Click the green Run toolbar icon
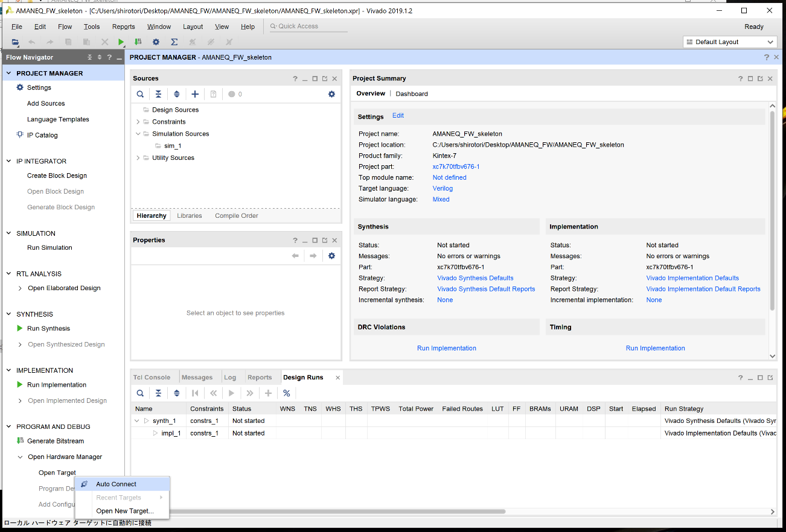 coord(121,42)
